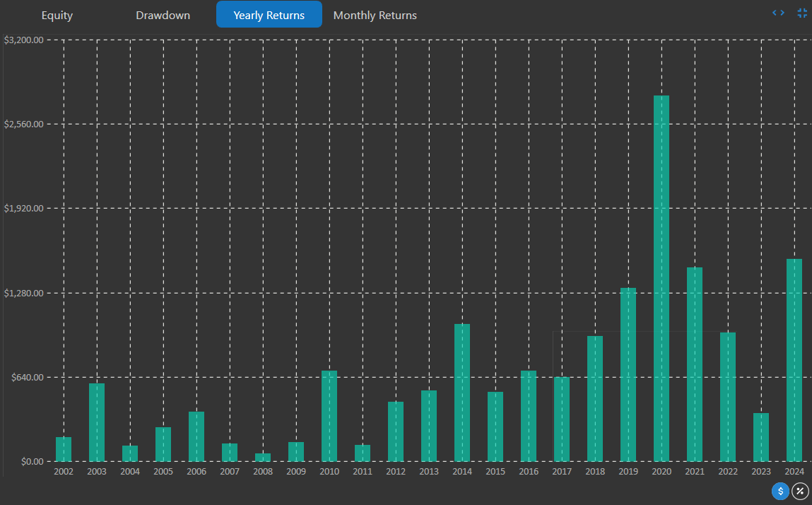Click the $1,280.00 axis label

24,293
